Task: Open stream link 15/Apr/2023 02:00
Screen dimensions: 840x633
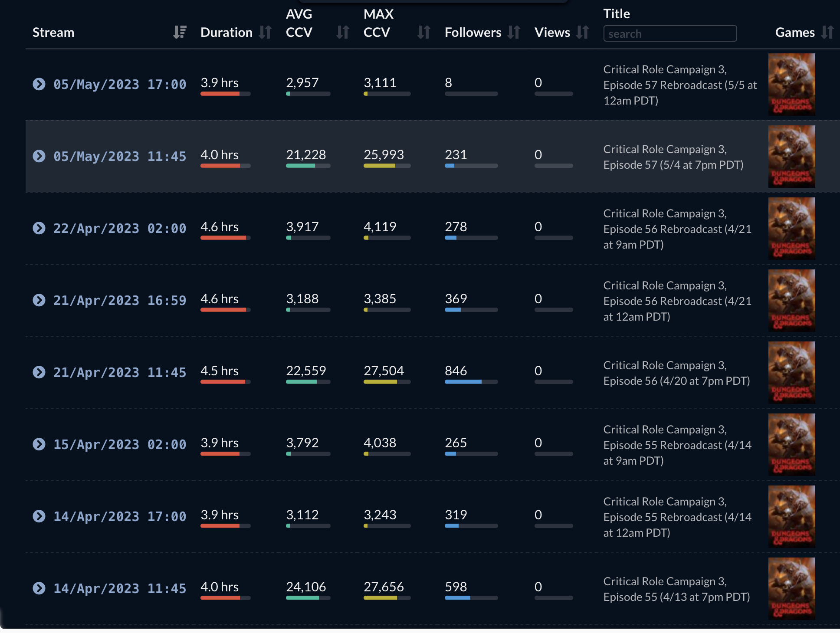Action: (120, 444)
